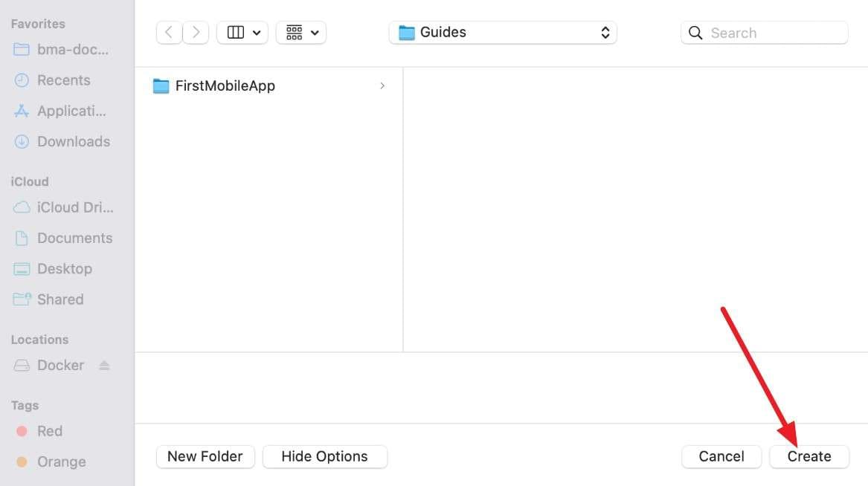This screenshot has height=486, width=868.
Task: Click the group-by grid icon
Action: [x=294, y=33]
